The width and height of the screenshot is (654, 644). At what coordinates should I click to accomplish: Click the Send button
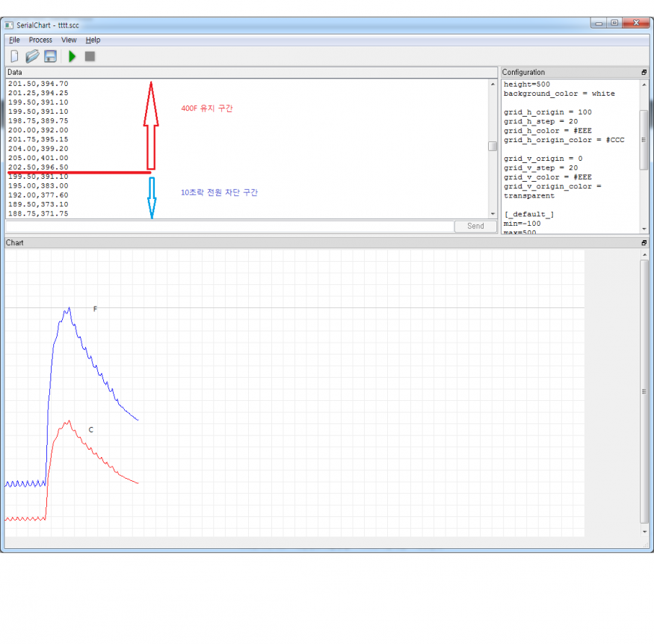coord(475,226)
